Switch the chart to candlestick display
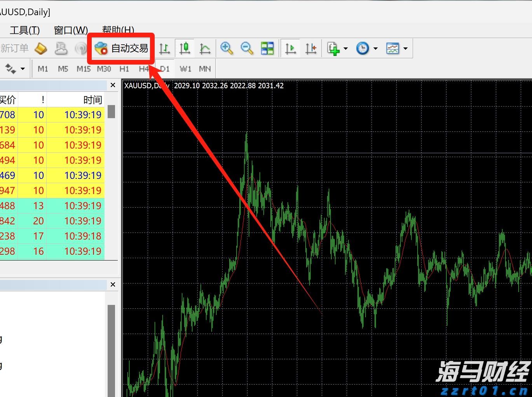This screenshot has height=397, width=532. (x=185, y=48)
